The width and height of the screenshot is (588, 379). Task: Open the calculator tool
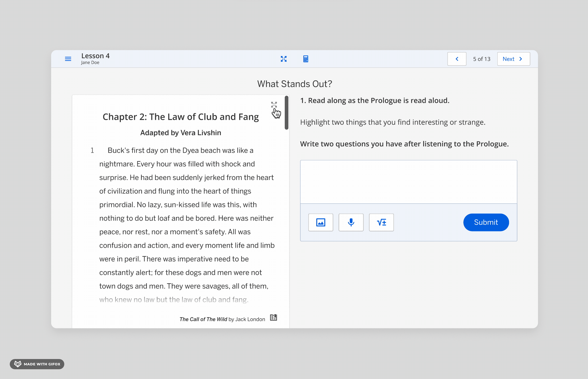click(305, 59)
